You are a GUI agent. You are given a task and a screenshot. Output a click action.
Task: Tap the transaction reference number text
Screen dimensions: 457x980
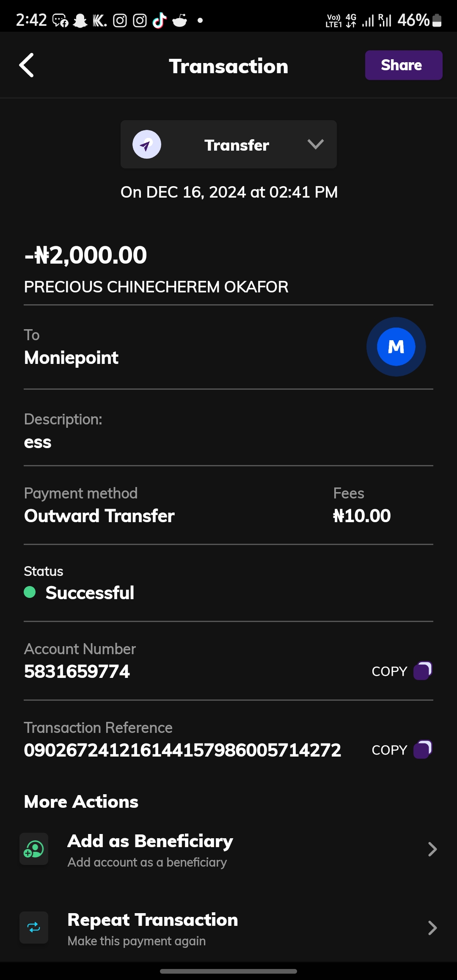tap(182, 750)
